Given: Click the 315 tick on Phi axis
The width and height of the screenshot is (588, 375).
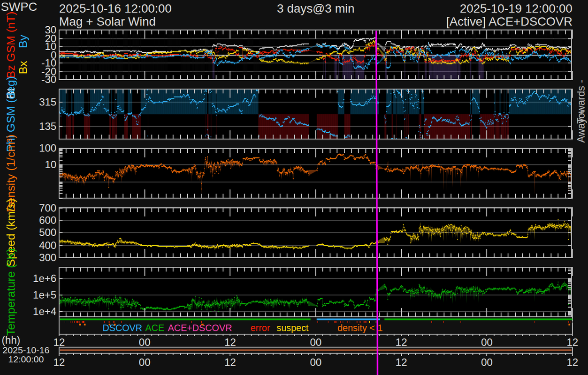Looking at the screenshot, I should [48, 102].
